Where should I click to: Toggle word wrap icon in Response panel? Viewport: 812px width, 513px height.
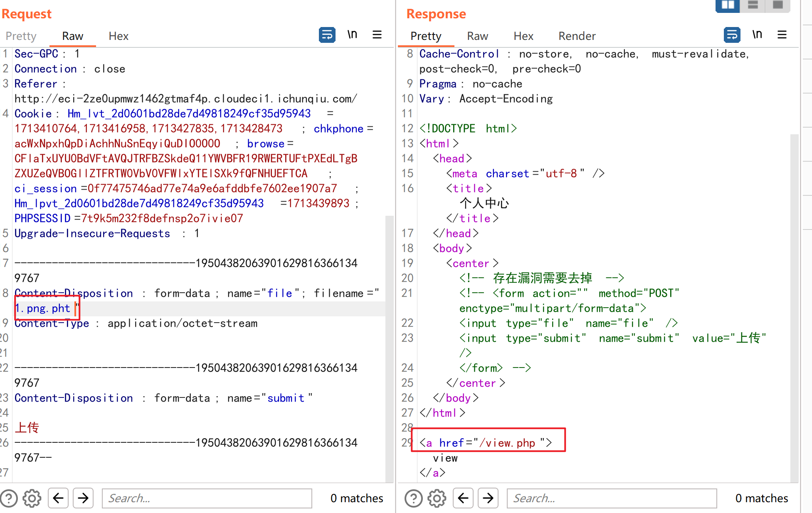click(732, 35)
